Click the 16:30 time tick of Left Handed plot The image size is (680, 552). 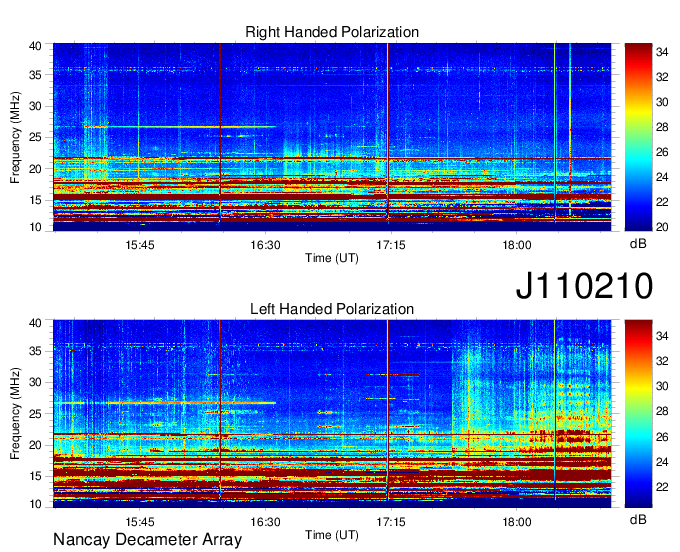point(265,522)
